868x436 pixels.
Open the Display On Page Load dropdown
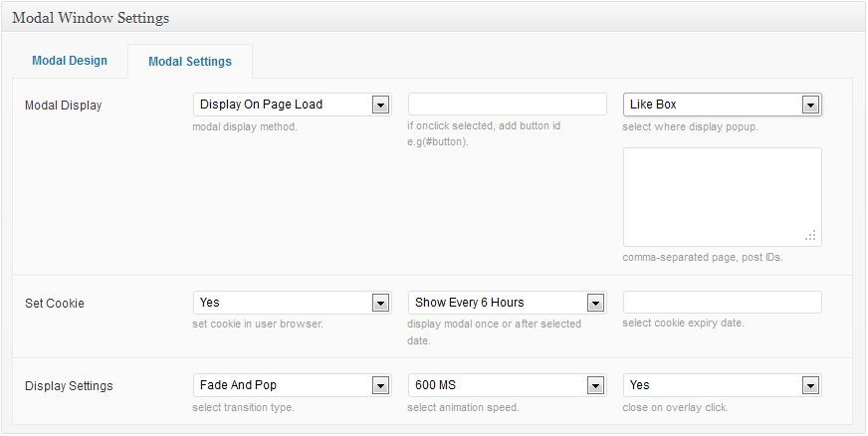pos(292,105)
